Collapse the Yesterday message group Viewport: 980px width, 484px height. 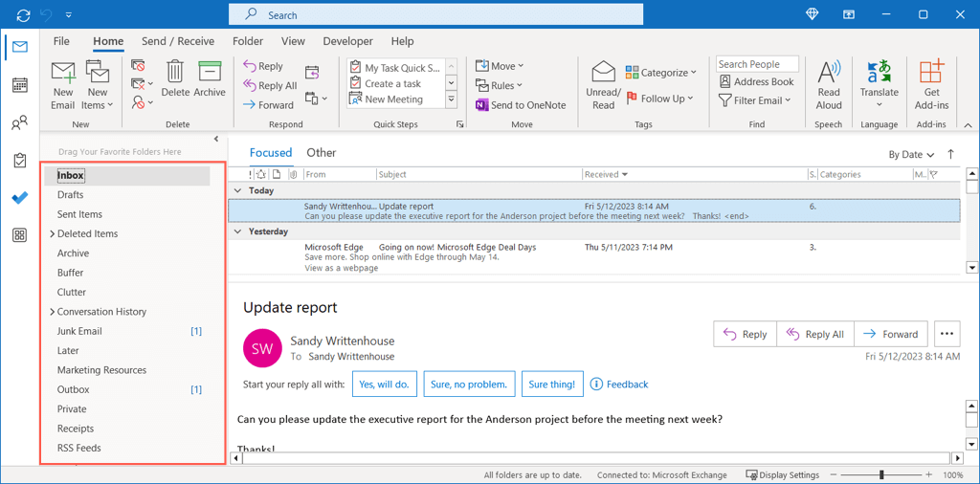tap(237, 231)
